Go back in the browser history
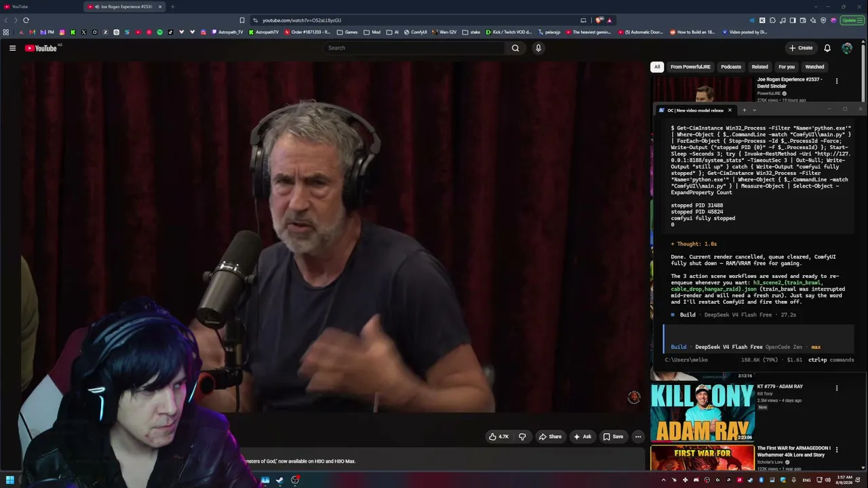Screen dimensions: 868x488 [x=6, y=20]
